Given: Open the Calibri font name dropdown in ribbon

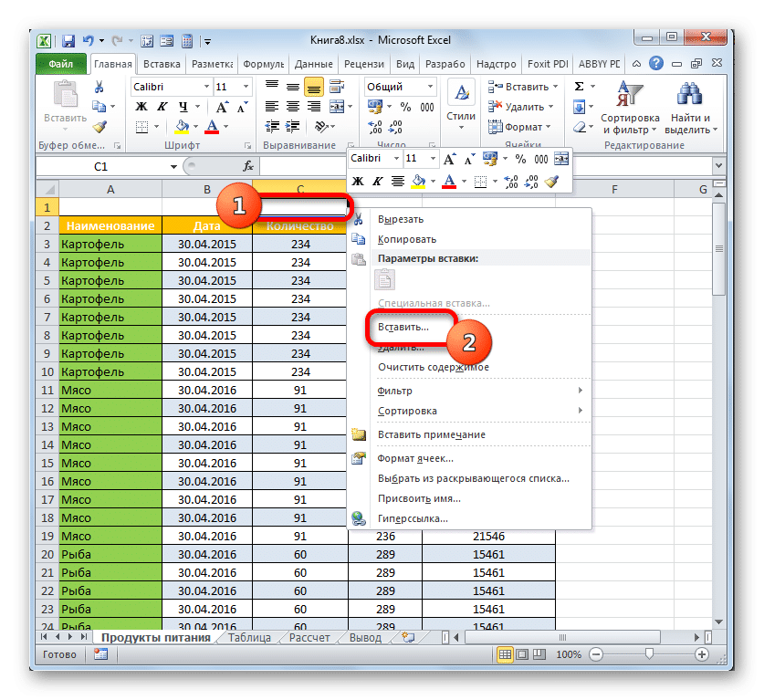Looking at the screenshot, I should (x=204, y=87).
